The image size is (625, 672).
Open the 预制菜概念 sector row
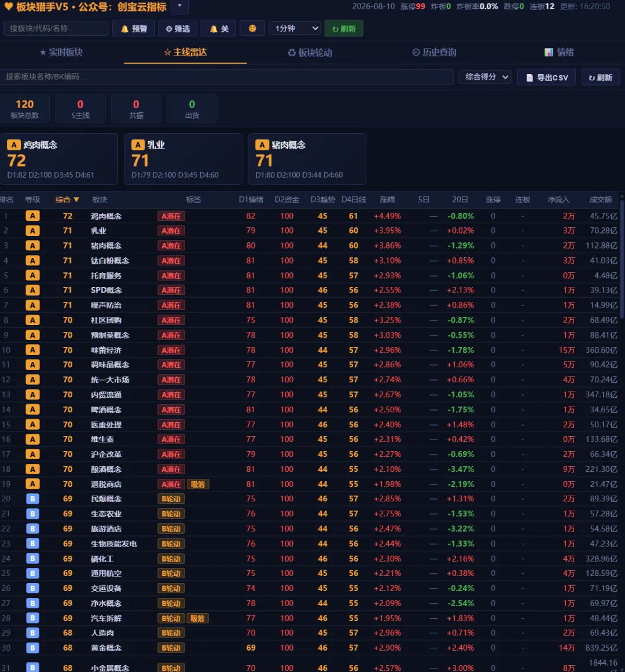pos(310,335)
